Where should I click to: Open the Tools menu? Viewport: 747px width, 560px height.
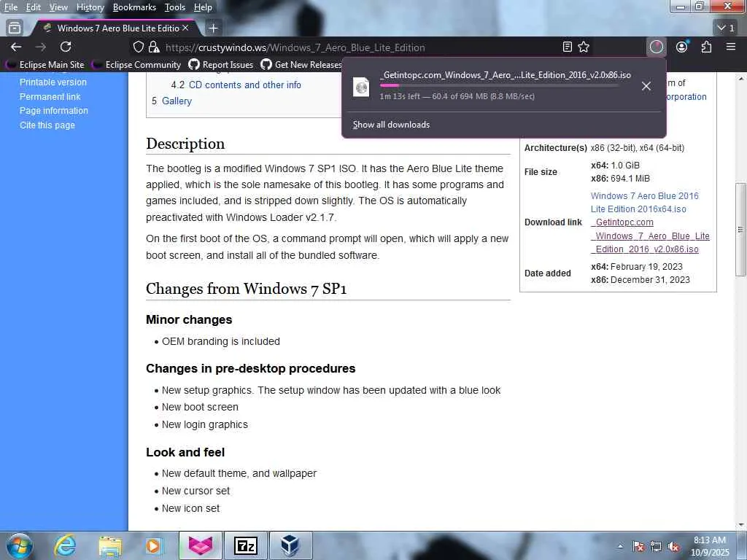click(175, 7)
